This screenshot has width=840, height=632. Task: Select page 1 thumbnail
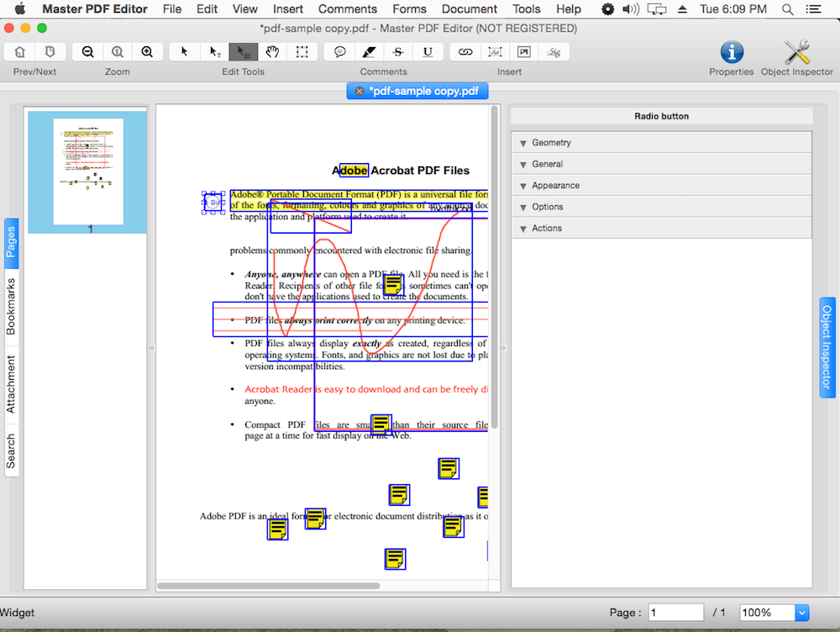click(88, 171)
